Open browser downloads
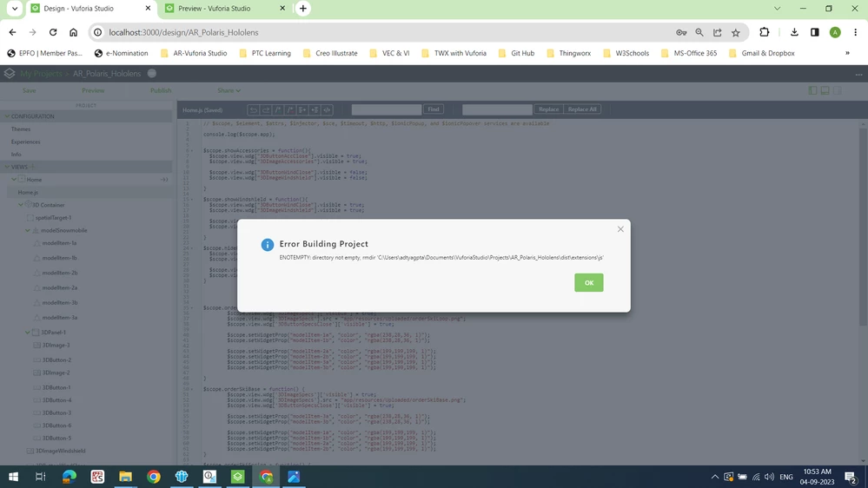Screen dimensions: 868x488 [x=794, y=32]
